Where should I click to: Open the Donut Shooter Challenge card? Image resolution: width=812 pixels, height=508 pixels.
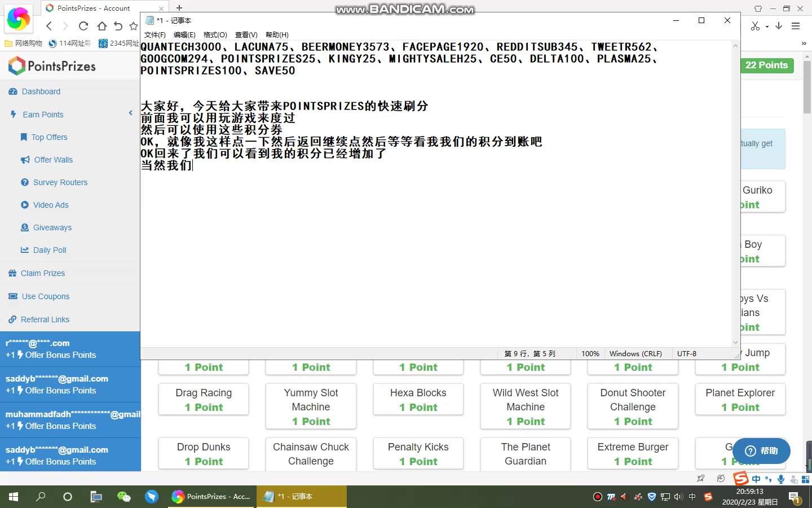[633, 406]
